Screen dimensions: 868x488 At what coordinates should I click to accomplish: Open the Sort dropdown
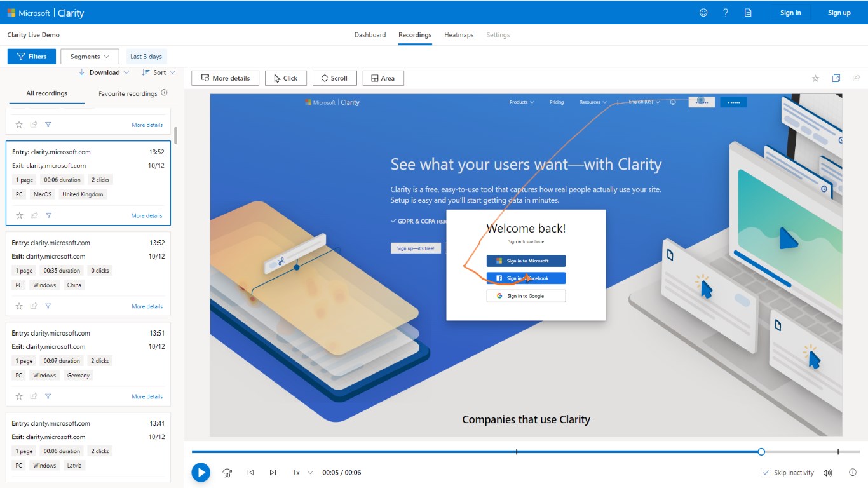pyautogui.click(x=159, y=72)
